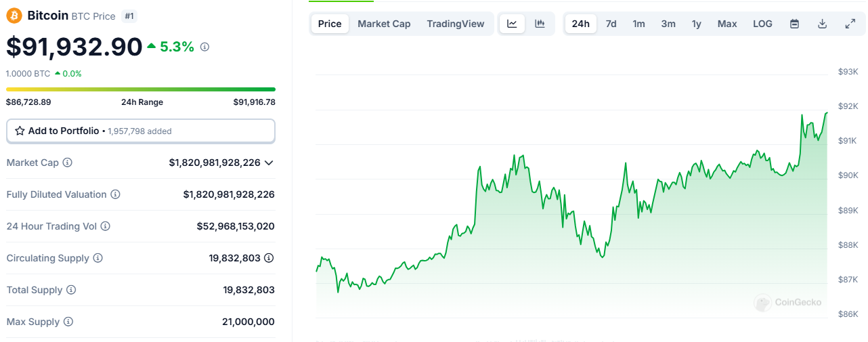
Task: Click the line chart view icon
Action: tap(513, 24)
